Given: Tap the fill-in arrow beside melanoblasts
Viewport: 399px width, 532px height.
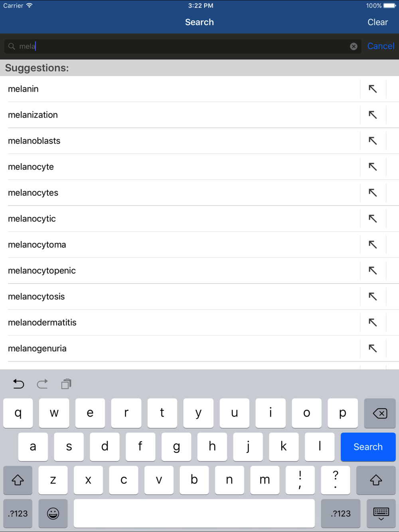Looking at the screenshot, I should [373, 141].
